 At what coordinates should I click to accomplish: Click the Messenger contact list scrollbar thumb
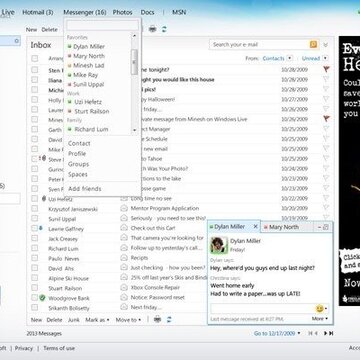(134, 62)
